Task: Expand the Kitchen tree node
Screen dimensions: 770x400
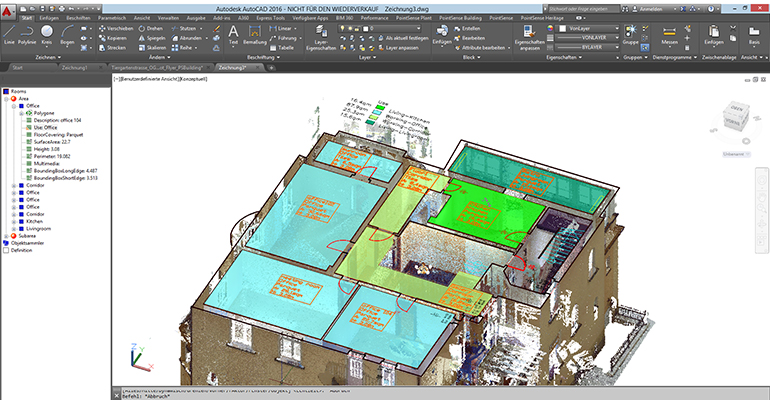Action: click(x=13, y=221)
